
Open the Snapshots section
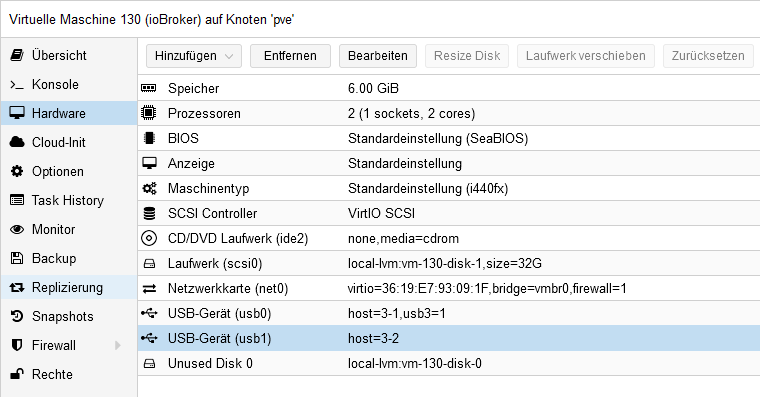[x=69, y=317]
